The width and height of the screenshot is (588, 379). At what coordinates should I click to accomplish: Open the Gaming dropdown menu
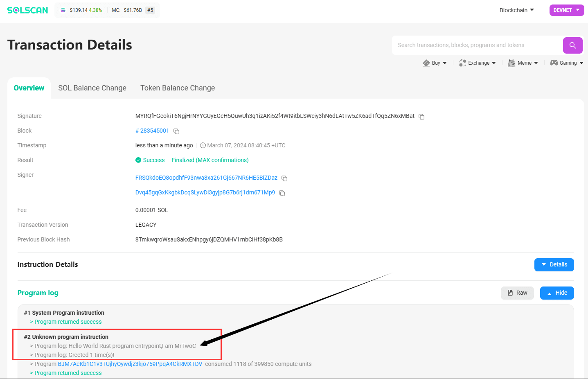click(567, 63)
